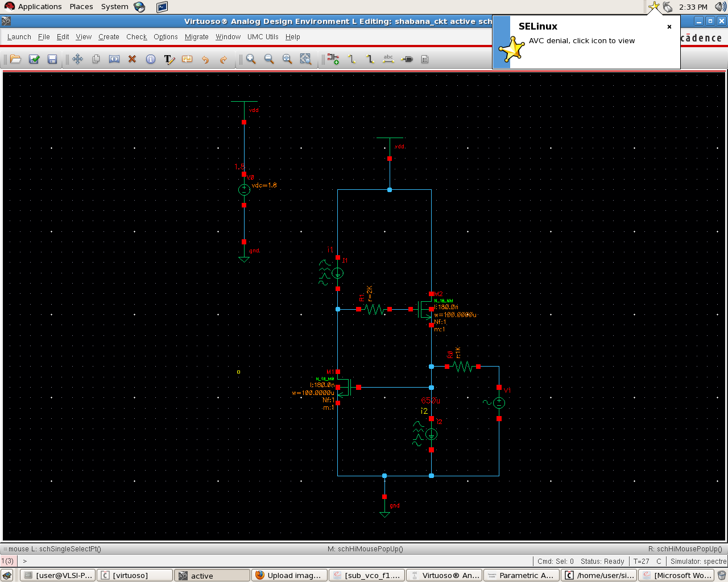Click the Create Pin toolbar icon

407,59
